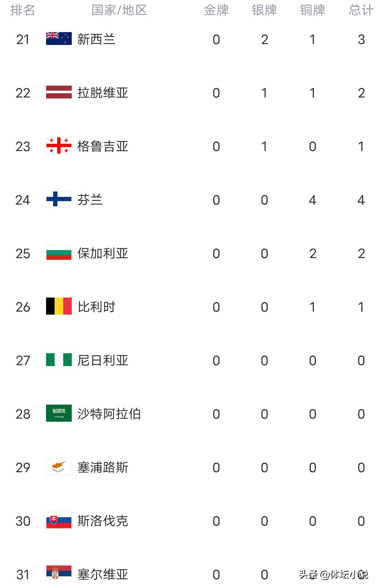Screen dimensions: 377x588
Task: Select the 铜牌 column header
Action: [312, 10]
